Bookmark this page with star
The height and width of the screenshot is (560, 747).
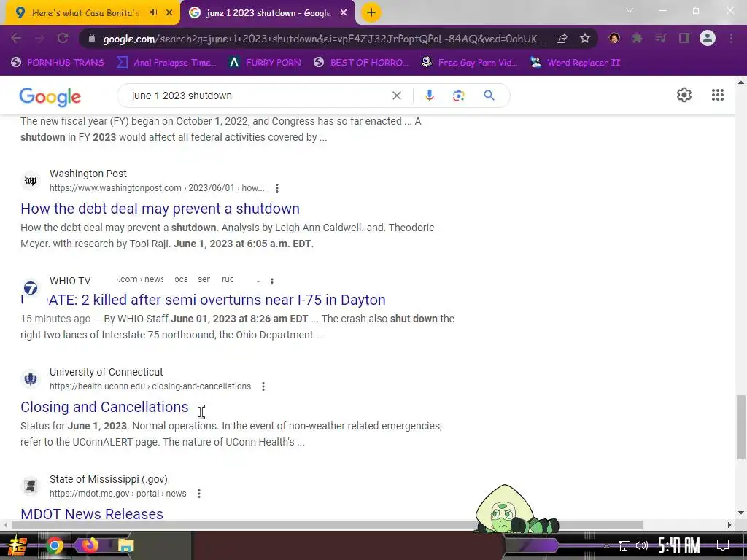(x=585, y=39)
